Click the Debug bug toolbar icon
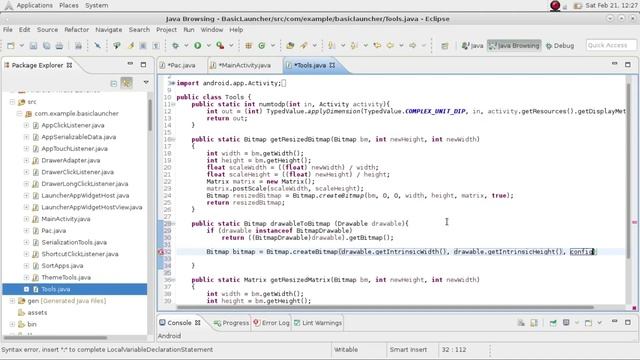The height and width of the screenshot is (360, 640). (176, 46)
